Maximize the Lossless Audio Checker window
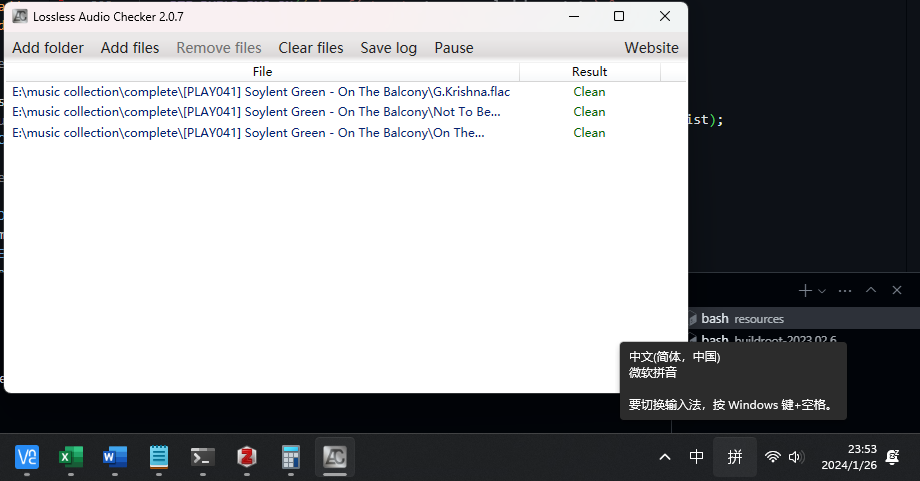920x481 pixels. pos(618,16)
